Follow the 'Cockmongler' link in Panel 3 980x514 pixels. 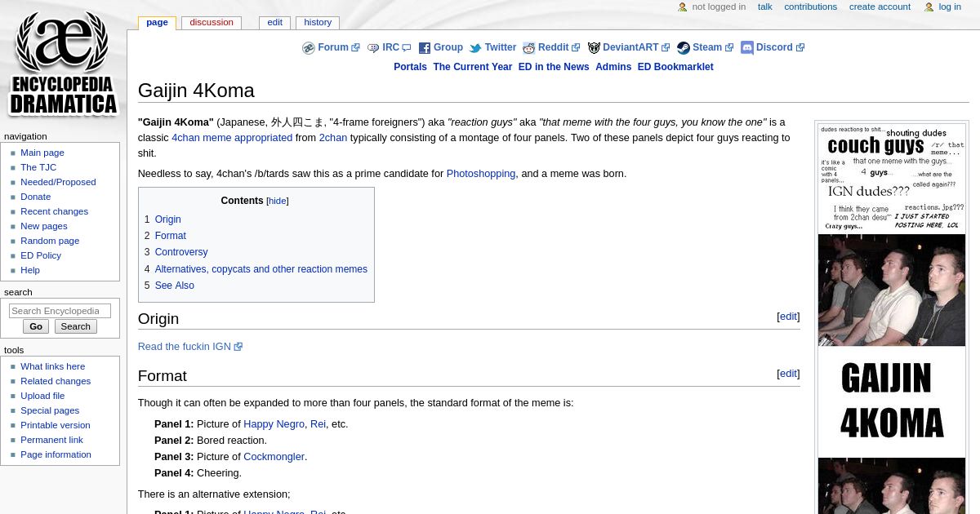274,457
